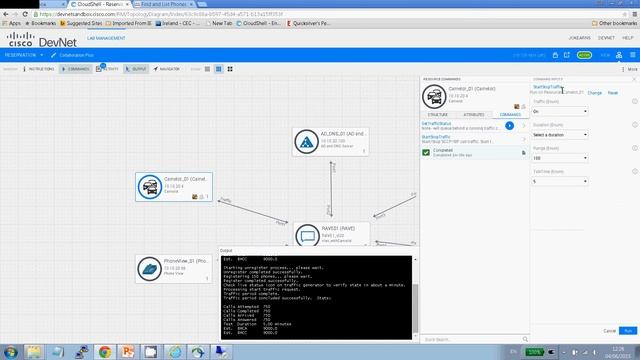Image resolution: width=640 pixels, height=360 pixels.
Task: Switch to list view icon
Action: (x=207, y=69)
